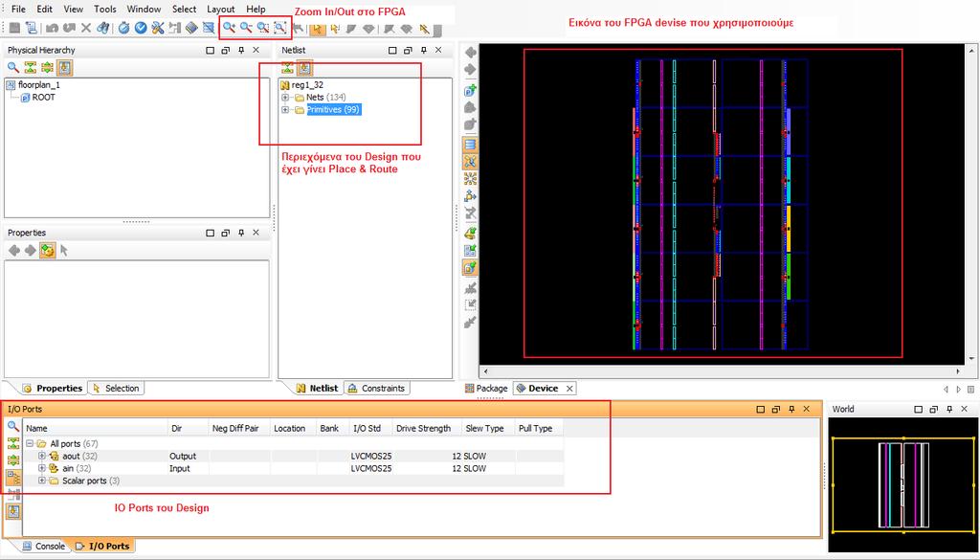
Task: Sort by the Name column header
Action: click(x=95, y=428)
